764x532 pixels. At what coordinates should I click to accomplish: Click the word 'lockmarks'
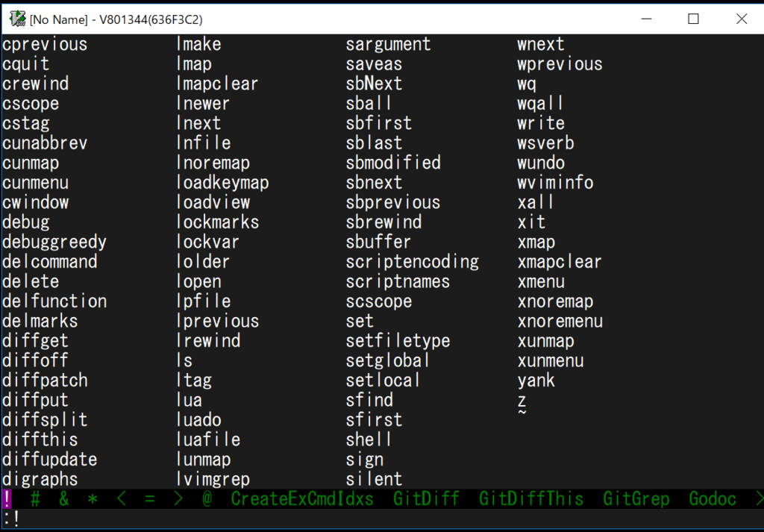(218, 222)
